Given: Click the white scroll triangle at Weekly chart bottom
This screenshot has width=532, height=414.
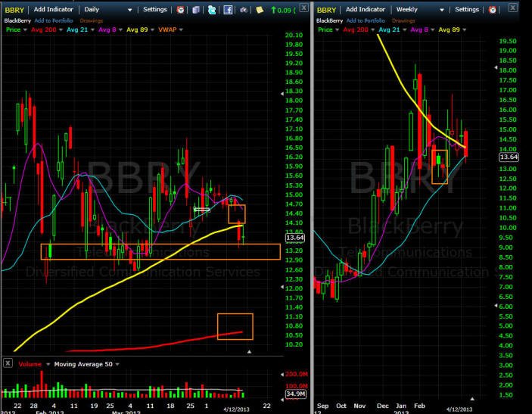Looking at the screenshot, I should (x=472, y=398).
